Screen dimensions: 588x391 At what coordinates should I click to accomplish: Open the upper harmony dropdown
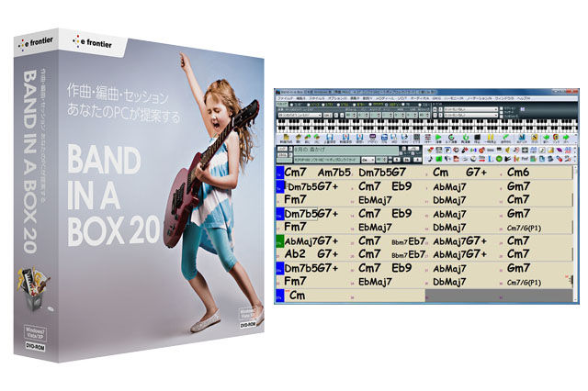pyautogui.click(x=470, y=109)
